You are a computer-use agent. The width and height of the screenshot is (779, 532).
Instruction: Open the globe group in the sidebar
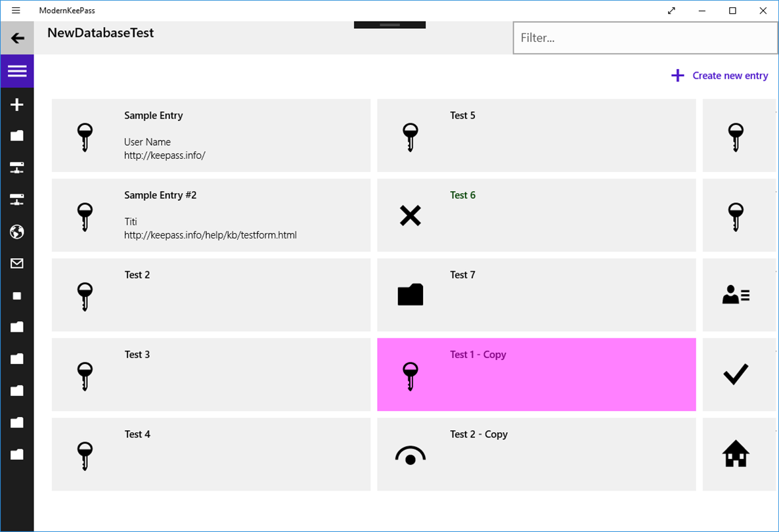(17, 231)
